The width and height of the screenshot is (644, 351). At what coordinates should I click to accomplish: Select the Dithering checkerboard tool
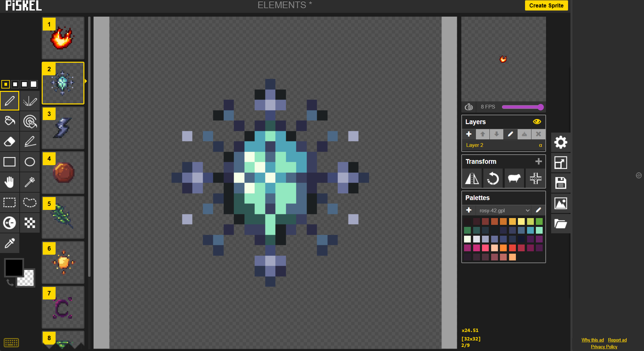coord(30,223)
